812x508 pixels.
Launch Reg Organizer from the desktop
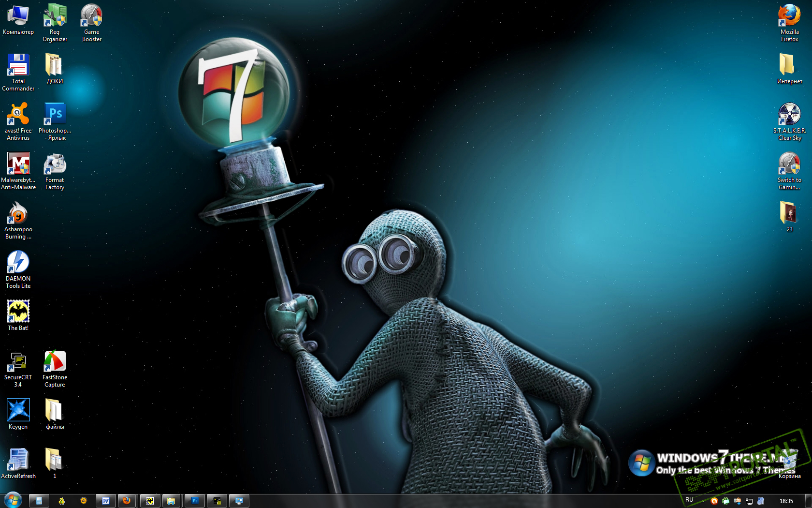[x=55, y=23]
